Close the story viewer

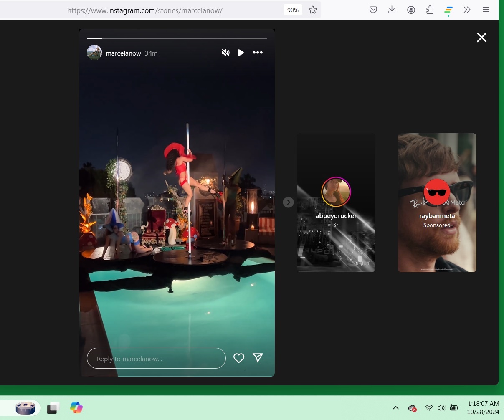coord(481,38)
